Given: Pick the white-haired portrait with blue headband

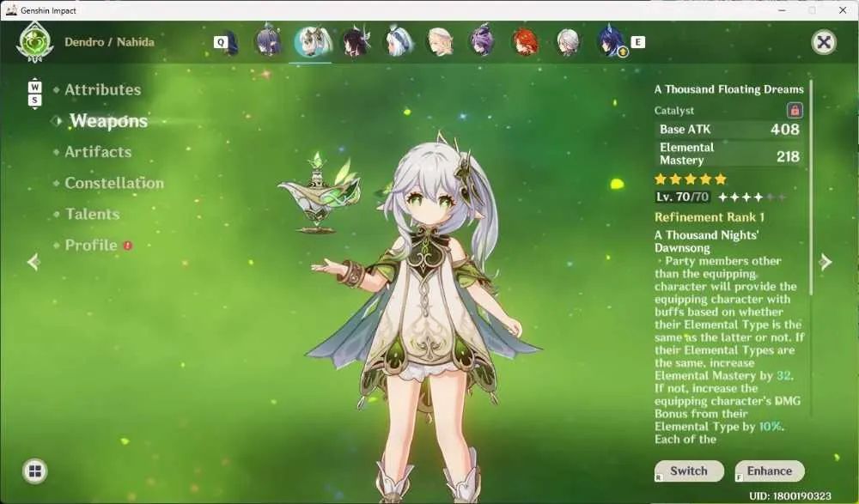Looking at the screenshot, I should point(399,42).
